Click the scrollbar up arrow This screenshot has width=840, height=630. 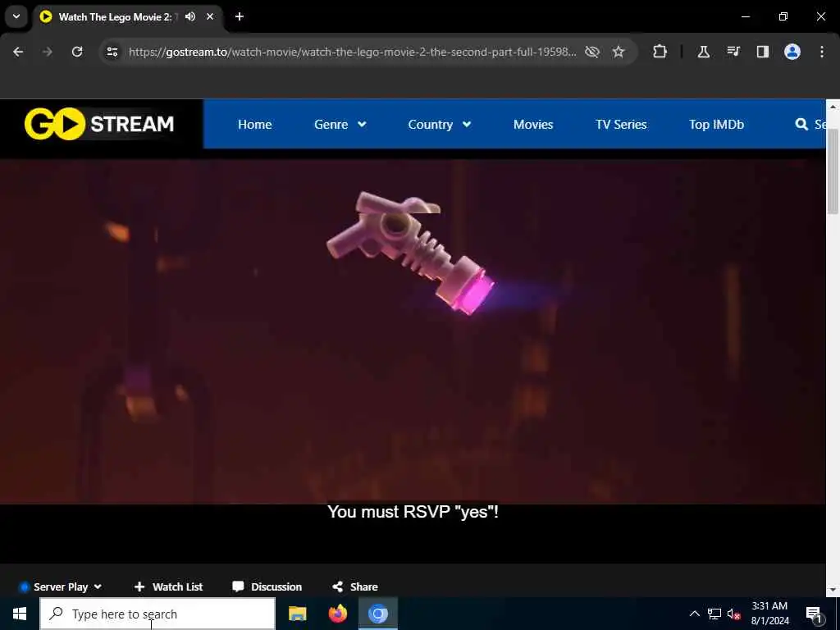(833, 106)
